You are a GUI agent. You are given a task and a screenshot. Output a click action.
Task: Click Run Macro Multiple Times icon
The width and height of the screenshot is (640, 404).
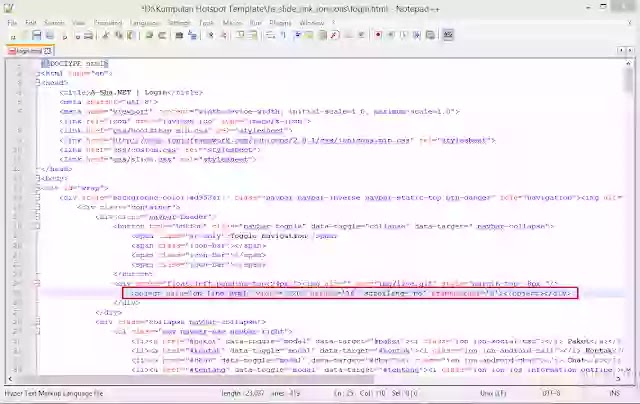417,36
